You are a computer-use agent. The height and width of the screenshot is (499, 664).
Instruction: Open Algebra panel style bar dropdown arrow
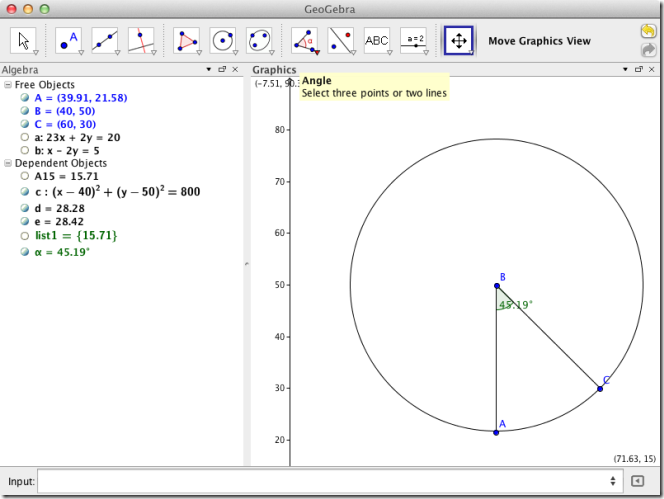pos(209,69)
